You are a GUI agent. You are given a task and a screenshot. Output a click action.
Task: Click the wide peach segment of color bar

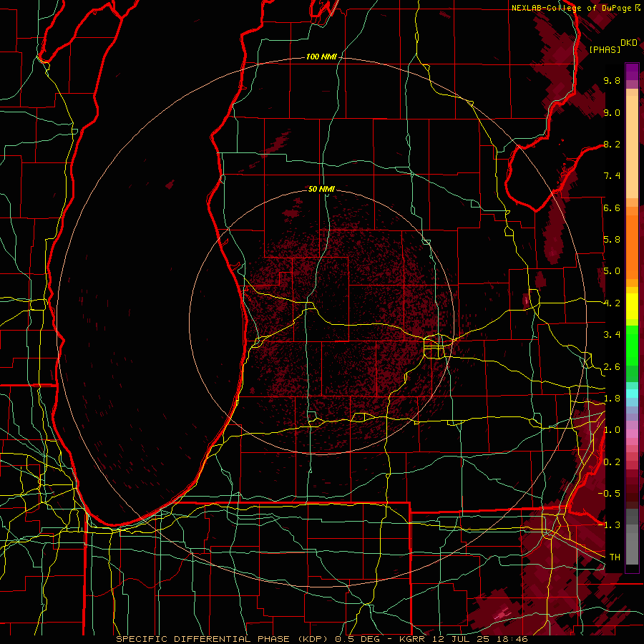point(632,148)
